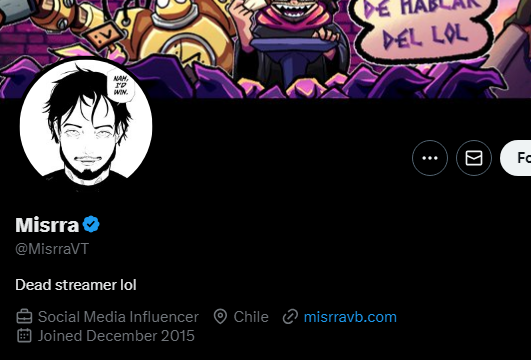Click the chain link icon before misrravb.com
The image size is (531, 360).
290,317
